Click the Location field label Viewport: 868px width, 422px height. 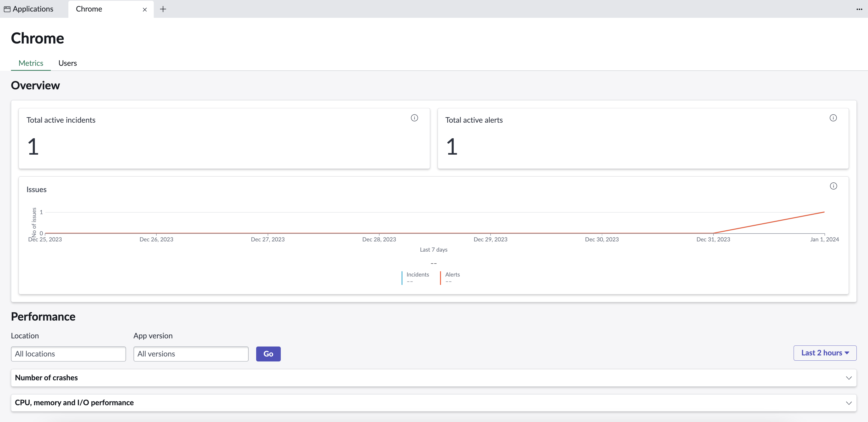tap(25, 336)
